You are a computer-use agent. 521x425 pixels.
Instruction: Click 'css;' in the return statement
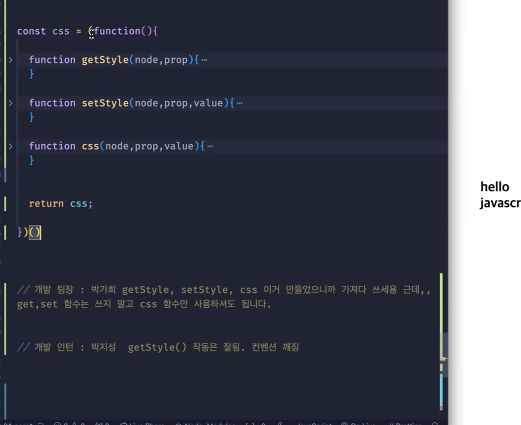pyautogui.click(x=81, y=204)
